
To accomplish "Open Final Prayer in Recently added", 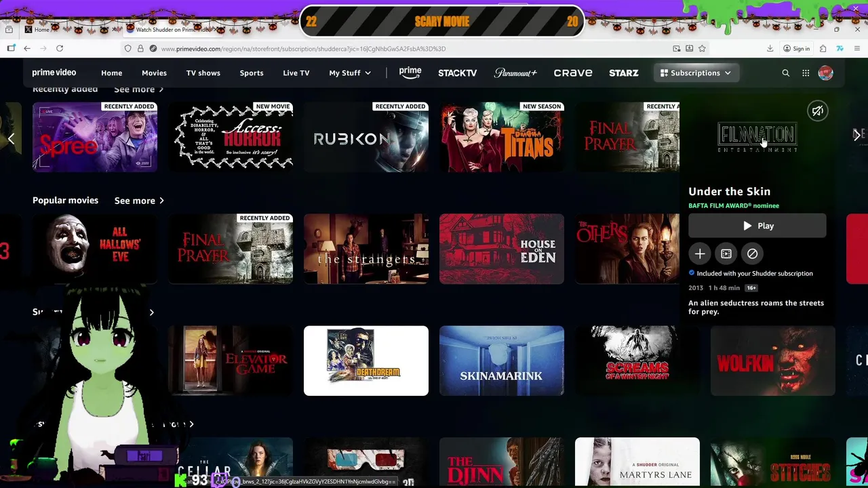I will click(627, 137).
